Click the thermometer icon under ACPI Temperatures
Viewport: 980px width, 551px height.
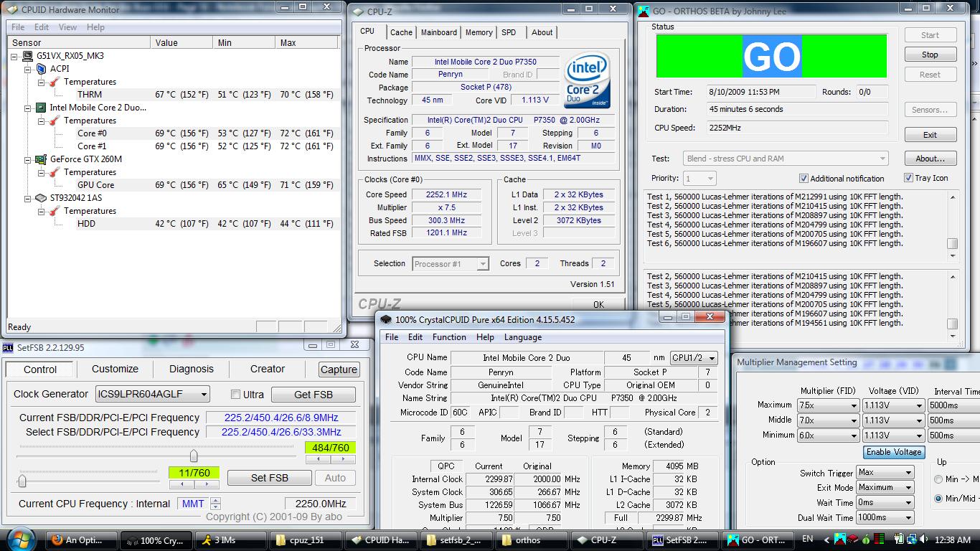[x=55, y=82]
